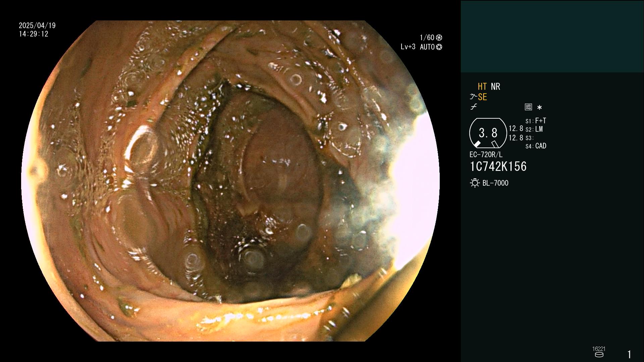The image size is (644, 362).
Task: Click the serial number 1C742K156
Action: coord(498,167)
